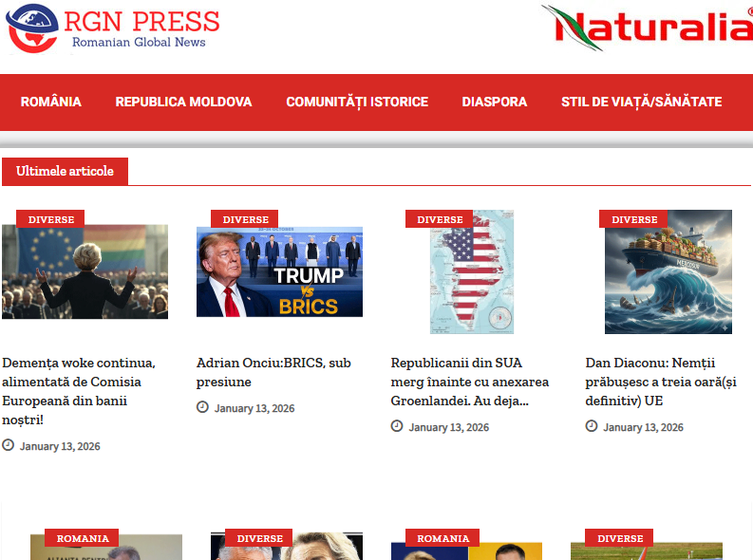Click clock icon under the Groenlanda article
The width and height of the screenshot is (753, 560).
[x=397, y=426]
